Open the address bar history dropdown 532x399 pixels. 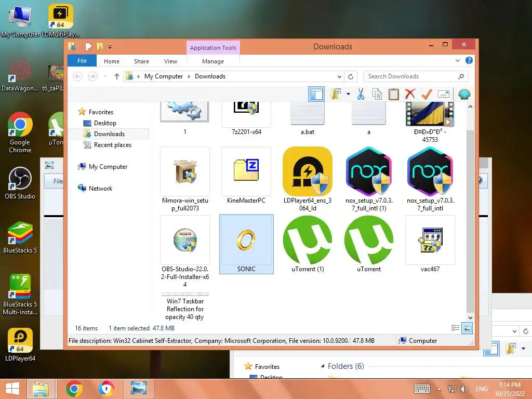339,76
